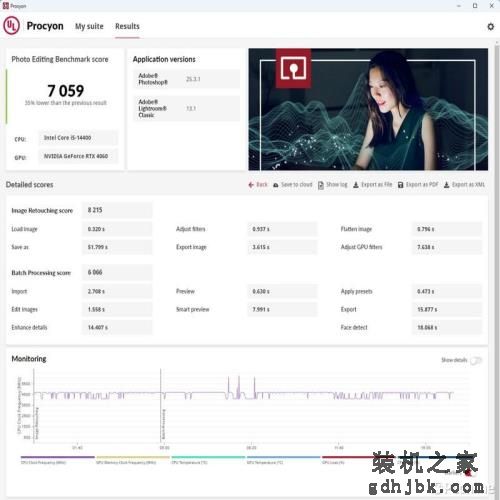Click the CPU Clock Frequency legend line
The width and height of the screenshot is (500, 500).
[x=58, y=457]
